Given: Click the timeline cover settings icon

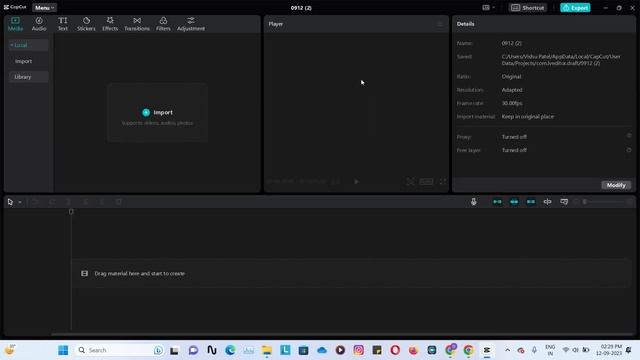Looking at the screenshot, I should click(564, 202).
